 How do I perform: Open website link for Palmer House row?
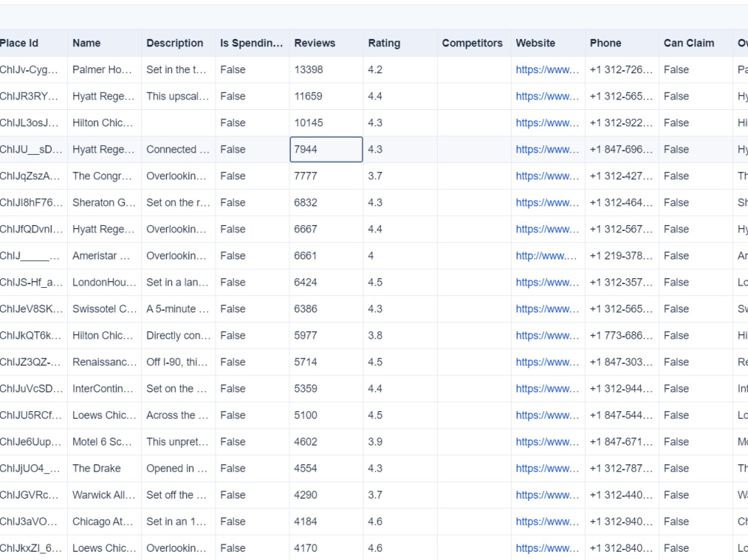[548, 70]
